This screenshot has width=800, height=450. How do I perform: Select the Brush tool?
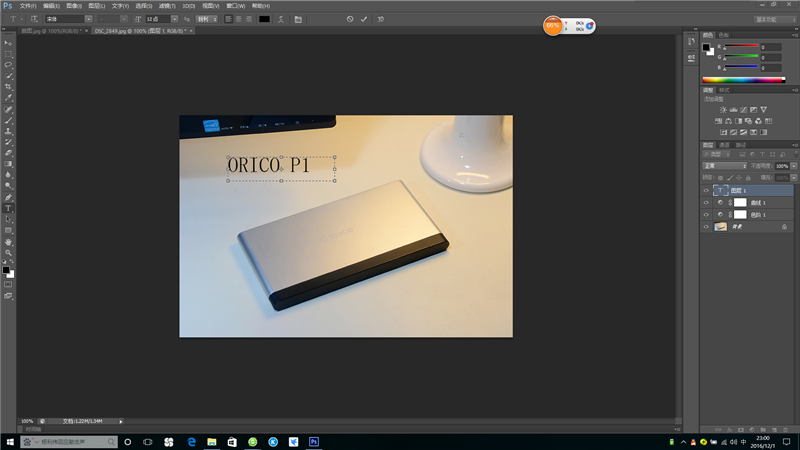tap(8, 120)
